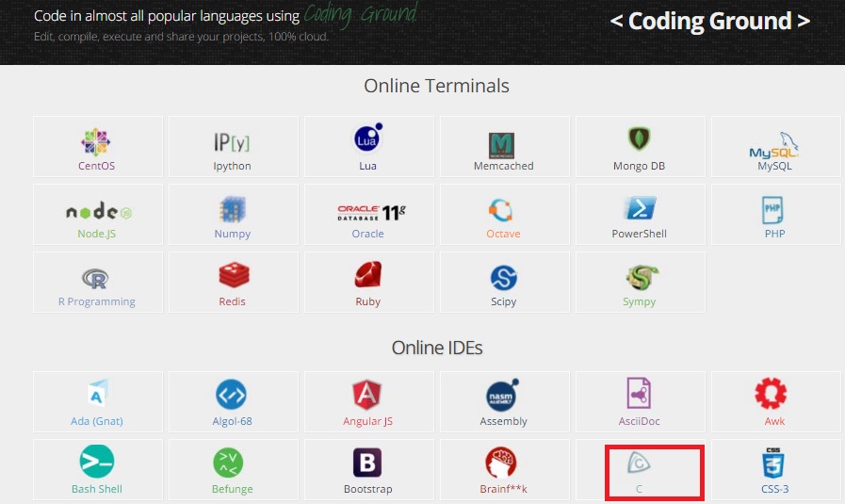Screen dimensions: 845x504
Task: Click the AsciiDoc text link
Action: point(639,421)
